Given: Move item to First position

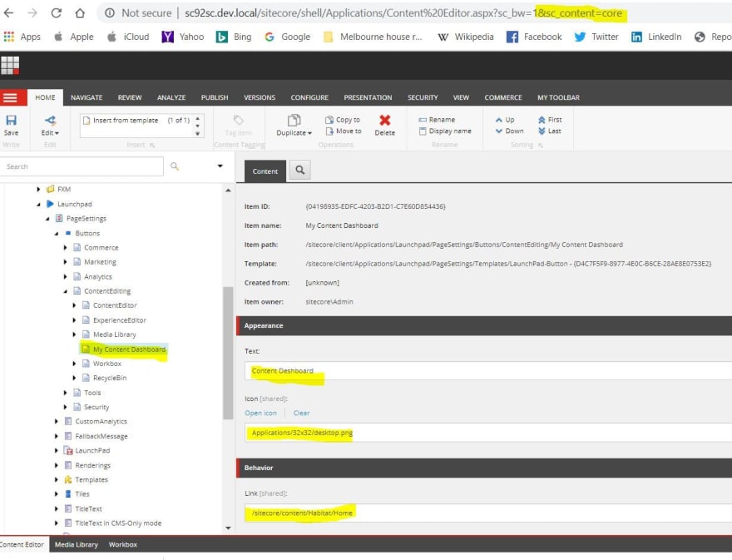Looking at the screenshot, I should 550,120.
